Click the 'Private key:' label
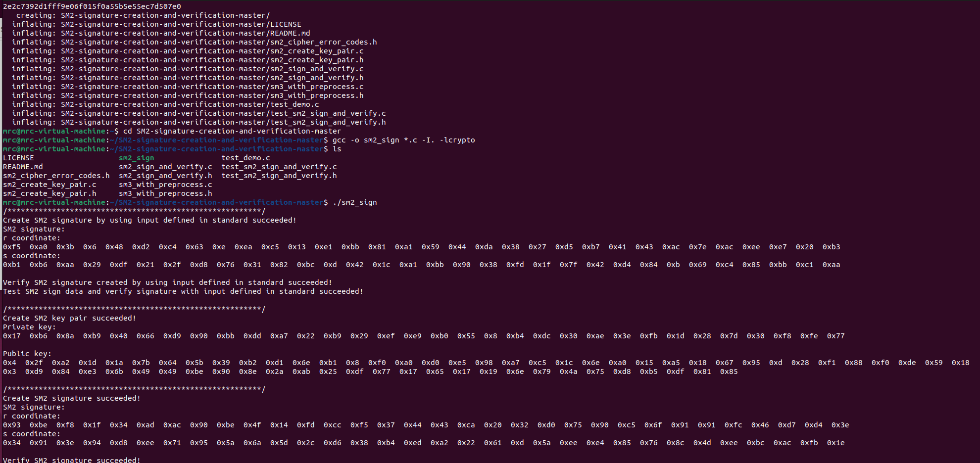This screenshot has width=980, height=463. pos(29,327)
